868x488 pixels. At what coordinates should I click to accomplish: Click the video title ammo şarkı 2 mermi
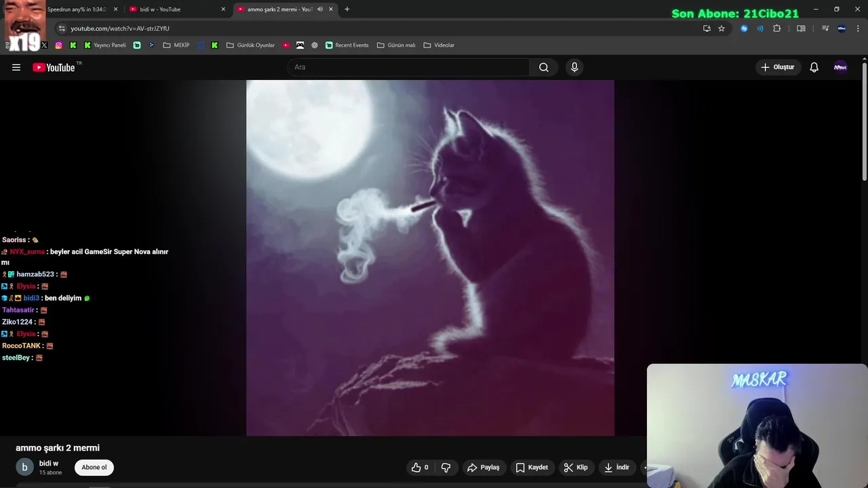pos(58,448)
